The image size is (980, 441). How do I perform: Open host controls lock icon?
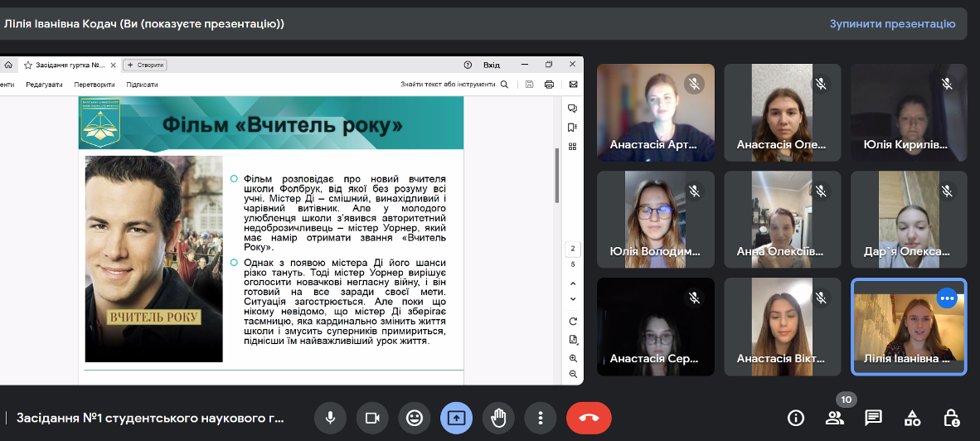point(951,418)
